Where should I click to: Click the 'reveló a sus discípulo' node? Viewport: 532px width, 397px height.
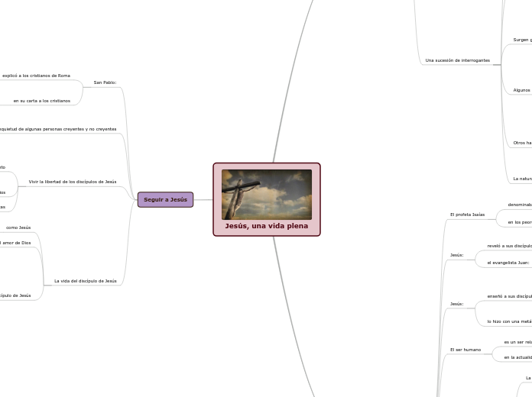[x=510, y=246]
